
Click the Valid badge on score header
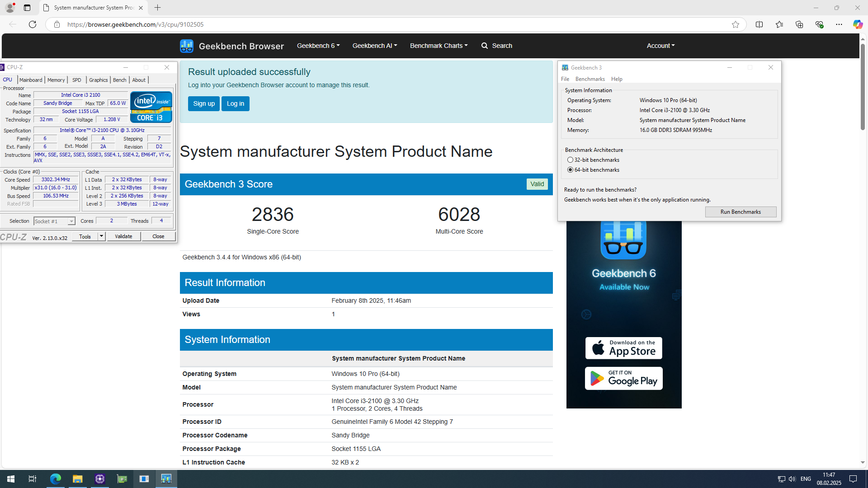click(x=537, y=184)
